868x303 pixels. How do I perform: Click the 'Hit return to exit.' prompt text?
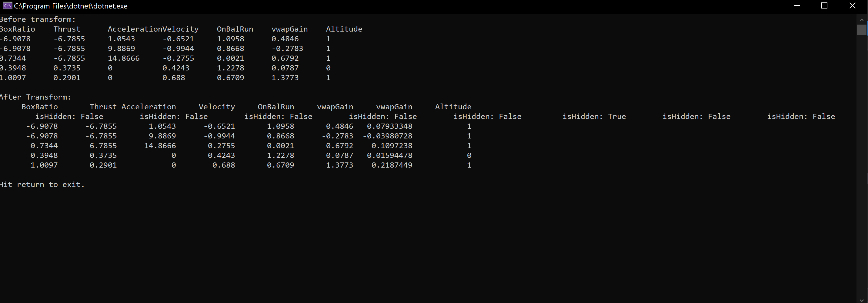(x=42, y=184)
